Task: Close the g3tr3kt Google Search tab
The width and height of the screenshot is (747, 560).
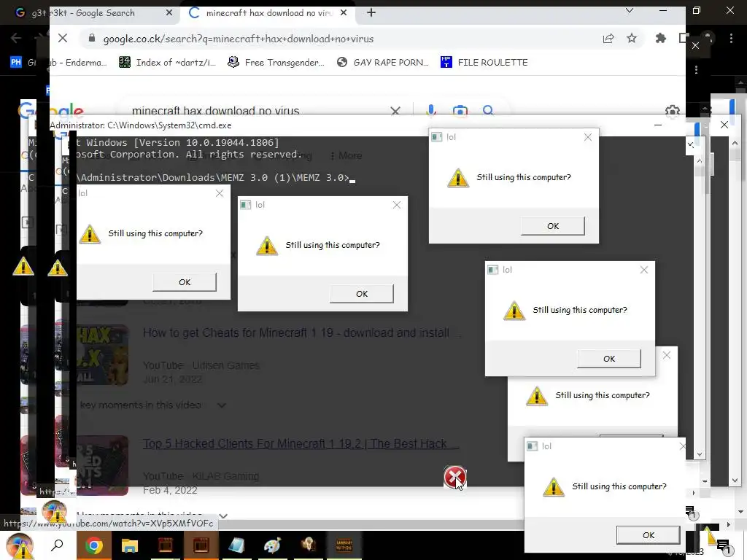Action: pos(169,13)
